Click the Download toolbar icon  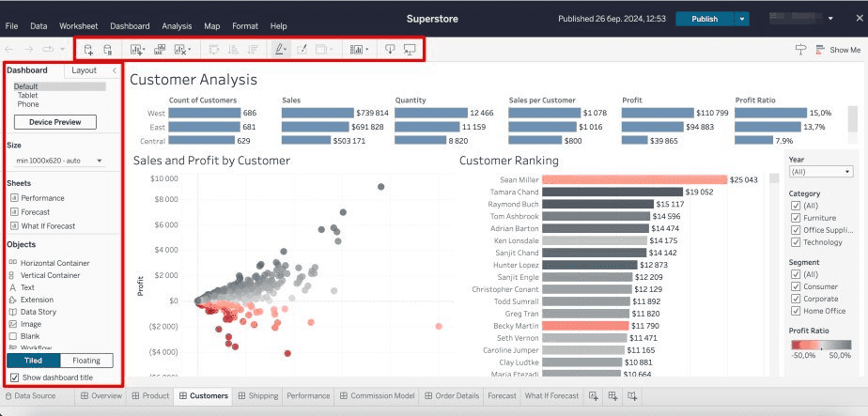click(390, 49)
